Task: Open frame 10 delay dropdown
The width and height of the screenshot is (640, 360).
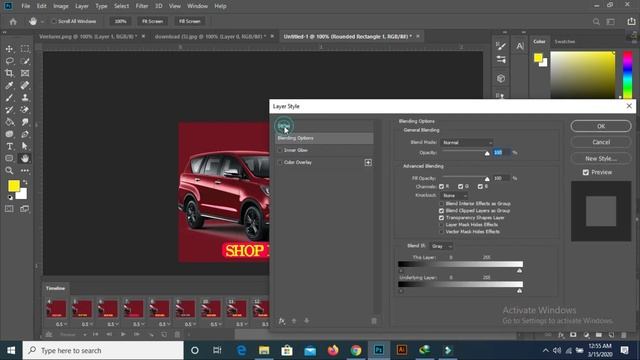Action: (x=216, y=324)
